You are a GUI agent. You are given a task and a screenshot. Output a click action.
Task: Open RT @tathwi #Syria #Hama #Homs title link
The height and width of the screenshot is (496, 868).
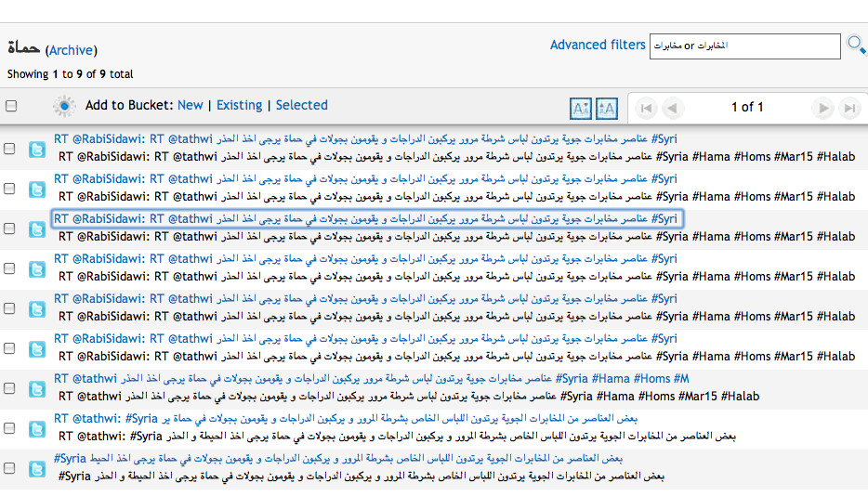(372, 379)
